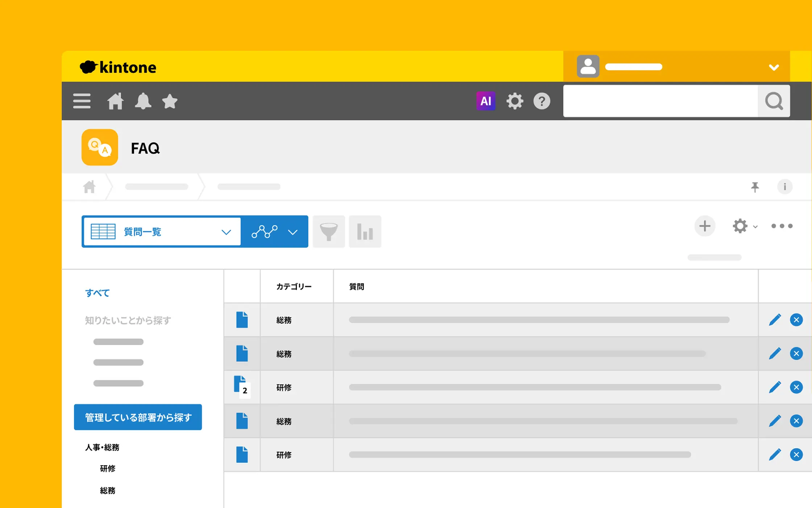Click the help question mark icon
812x508 pixels.
(542, 101)
